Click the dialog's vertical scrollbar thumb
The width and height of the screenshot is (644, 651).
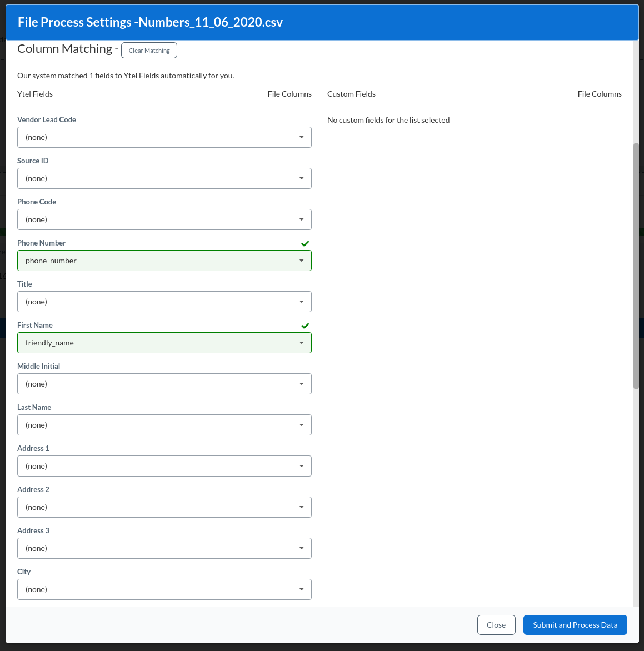(x=636, y=266)
